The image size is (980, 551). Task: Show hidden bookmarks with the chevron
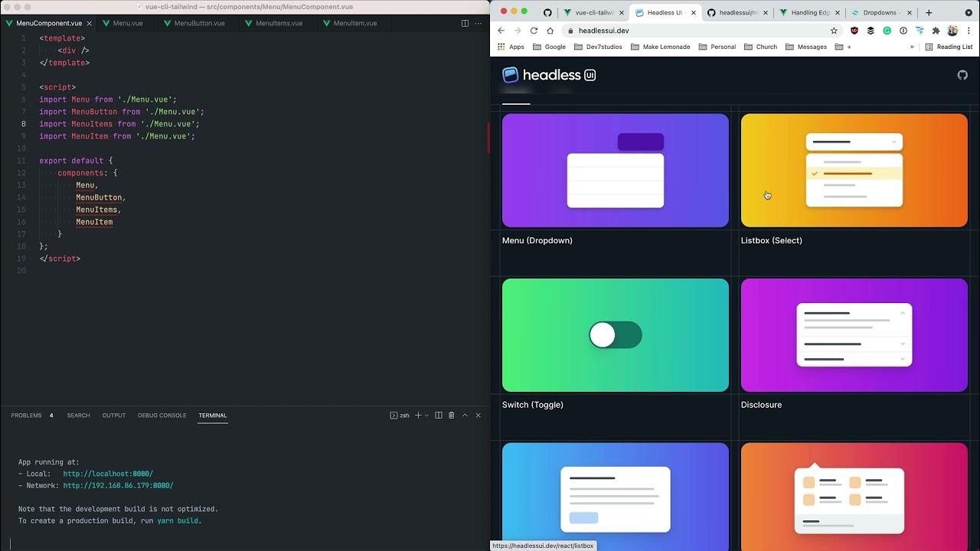pos(912,47)
